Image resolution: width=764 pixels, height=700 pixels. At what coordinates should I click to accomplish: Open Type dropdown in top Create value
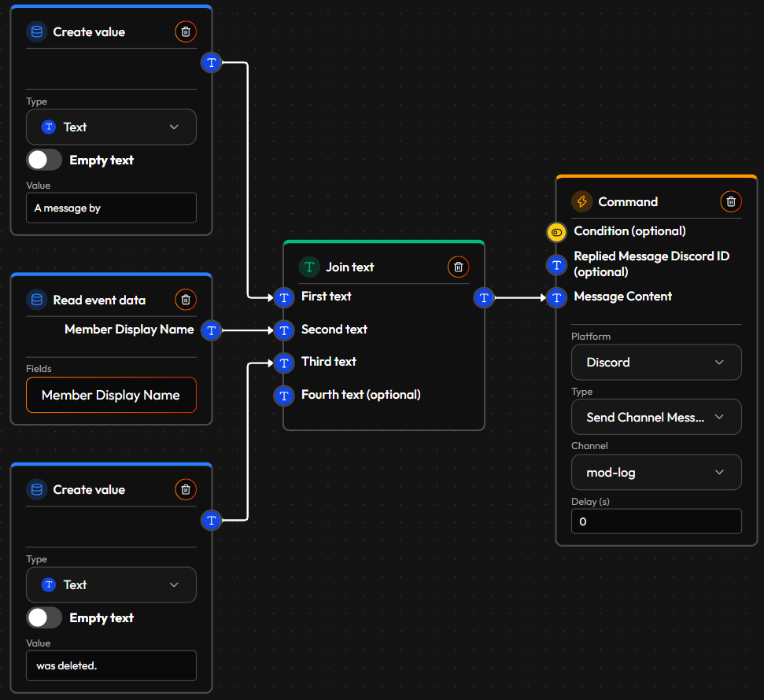(x=111, y=127)
